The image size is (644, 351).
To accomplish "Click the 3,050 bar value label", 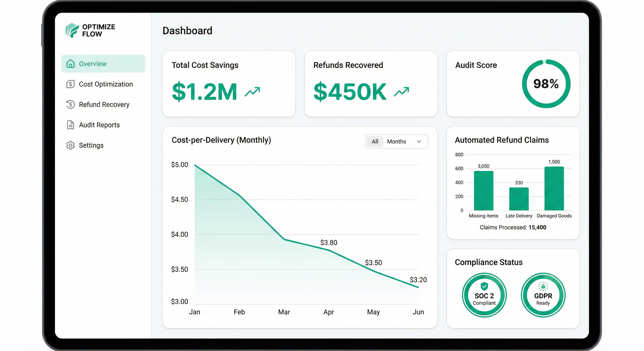I will 483,166.
